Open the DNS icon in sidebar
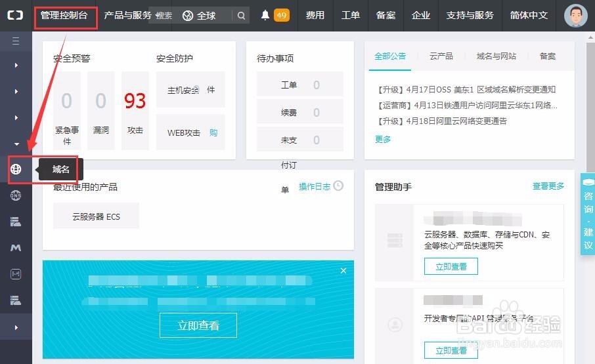The width and height of the screenshot is (595, 364). [16, 195]
